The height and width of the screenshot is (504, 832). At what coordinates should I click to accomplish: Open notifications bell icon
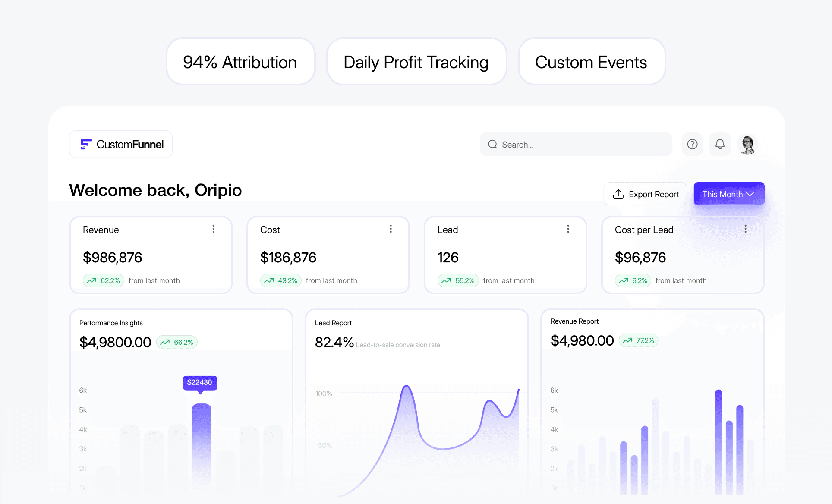pos(720,144)
